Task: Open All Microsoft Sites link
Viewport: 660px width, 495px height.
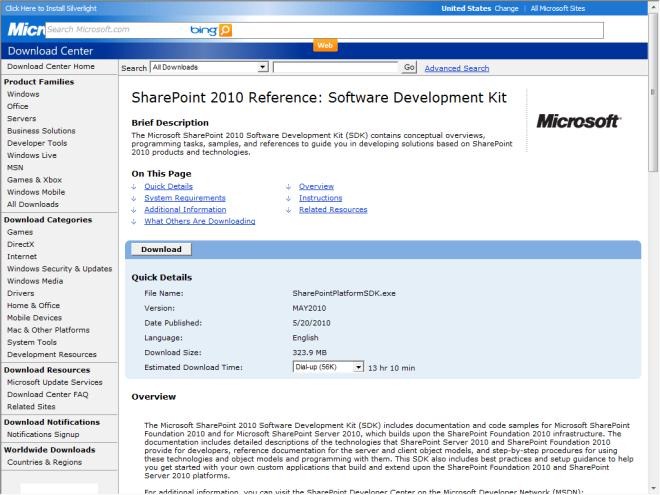Action: (x=558, y=8)
